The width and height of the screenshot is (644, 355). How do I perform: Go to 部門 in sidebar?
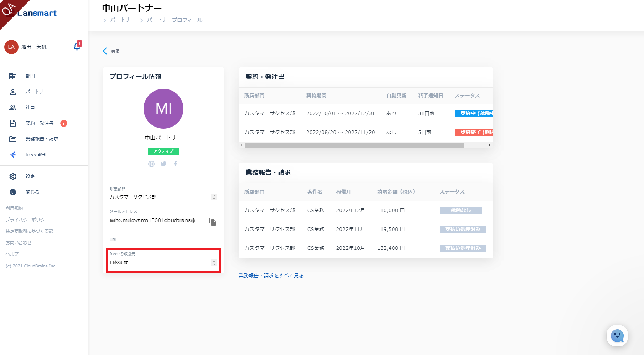pyautogui.click(x=30, y=76)
